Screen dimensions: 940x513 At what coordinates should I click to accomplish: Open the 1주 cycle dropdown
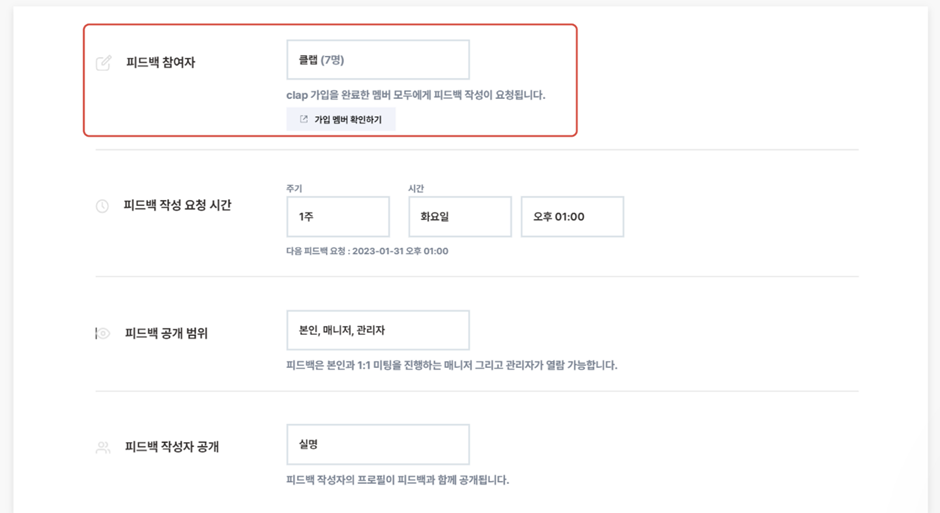pos(338,216)
